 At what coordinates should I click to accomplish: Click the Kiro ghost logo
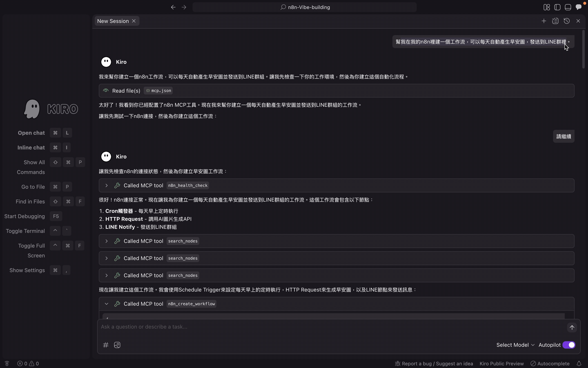click(x=32, y=109)
